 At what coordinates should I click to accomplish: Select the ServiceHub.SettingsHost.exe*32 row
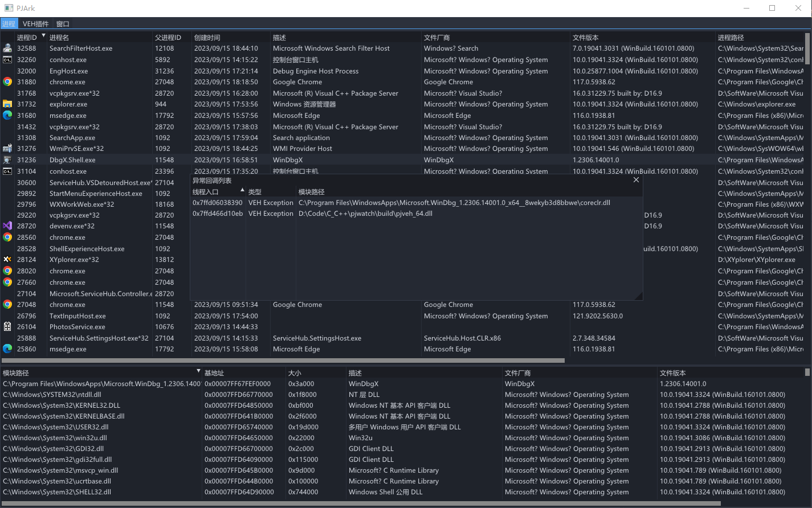tap(402, 338)
